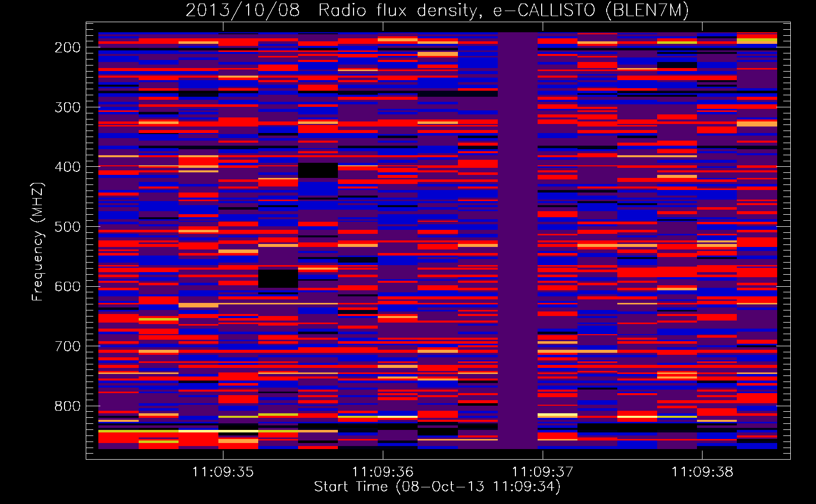This screenshot has width=816, height=504.
Task: Click the uniform purple data gap column
Action: tap(517, 240)
